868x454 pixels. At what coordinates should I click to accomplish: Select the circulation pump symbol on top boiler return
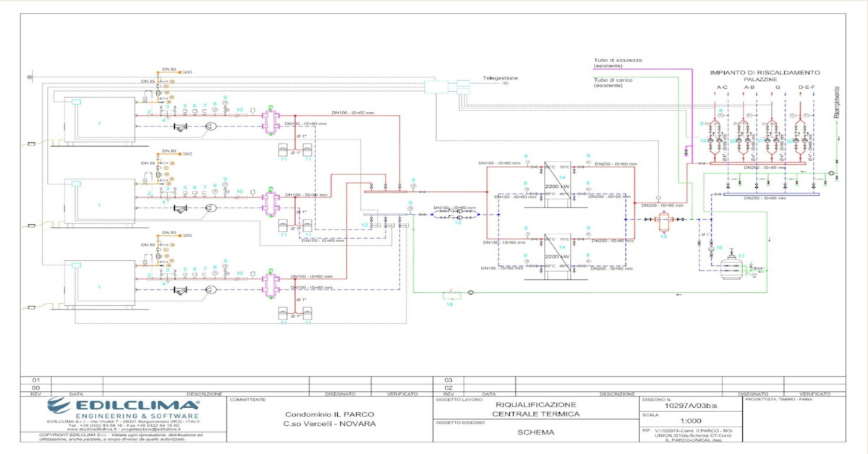[211, 126]
